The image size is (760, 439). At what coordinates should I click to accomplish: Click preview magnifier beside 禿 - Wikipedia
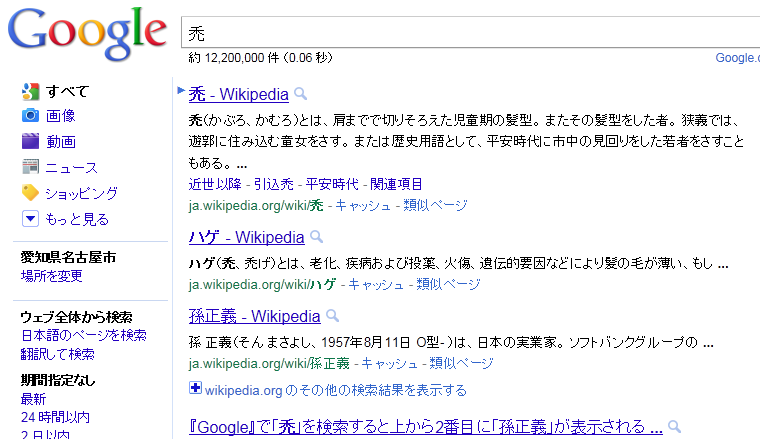tap(301, 93)
